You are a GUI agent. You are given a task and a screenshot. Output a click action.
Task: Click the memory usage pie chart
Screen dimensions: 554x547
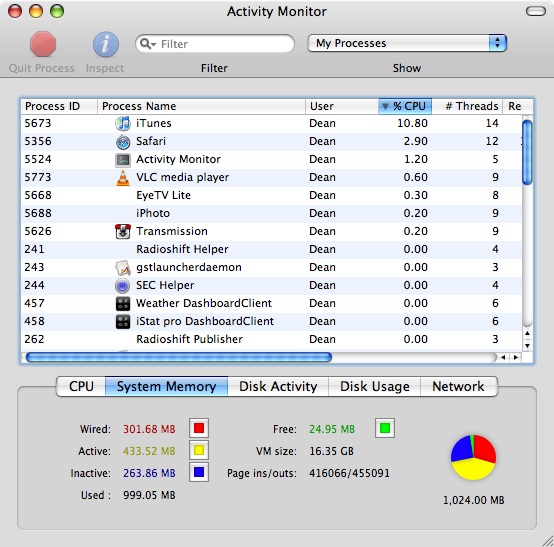tap(473, 457)
